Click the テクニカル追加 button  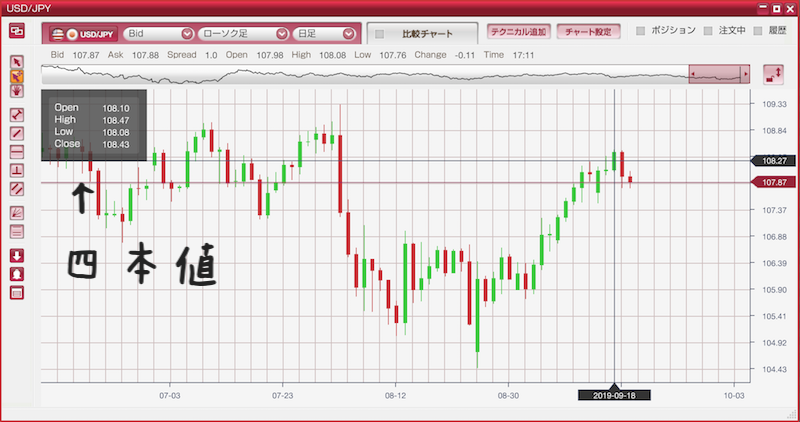tap(516, 31)
